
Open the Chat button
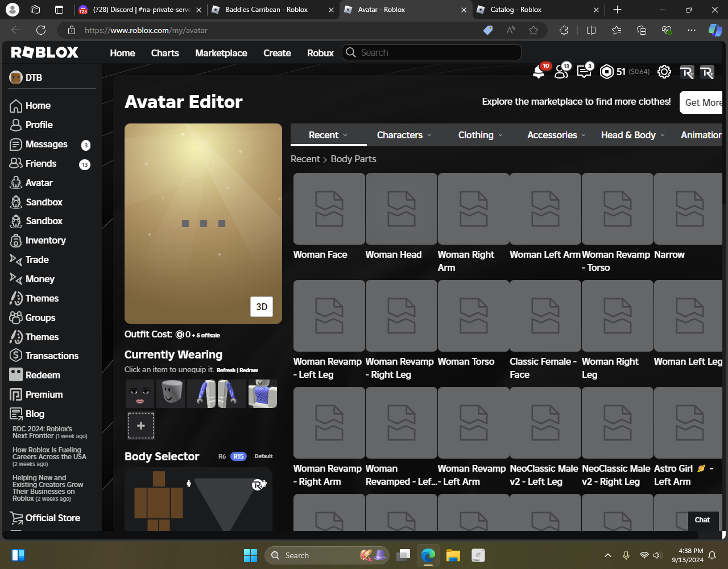coord(702,519)
